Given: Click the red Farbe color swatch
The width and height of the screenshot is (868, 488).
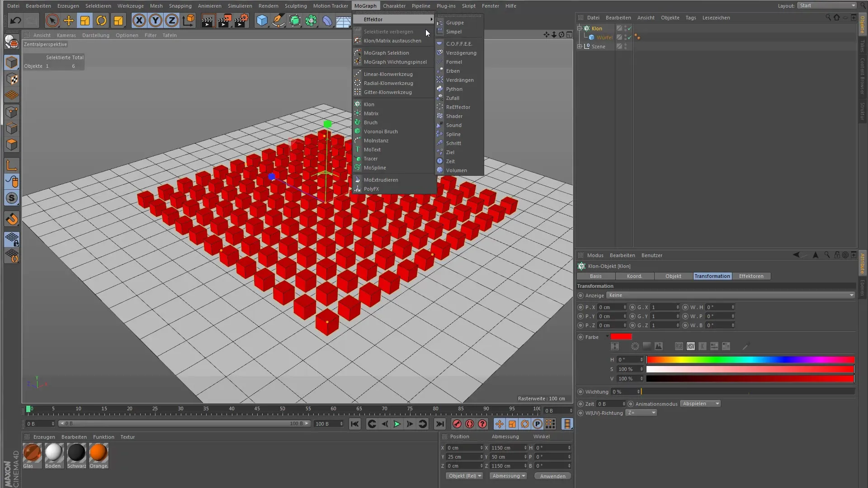Looking at the screenshot, I should coord(621,337).
